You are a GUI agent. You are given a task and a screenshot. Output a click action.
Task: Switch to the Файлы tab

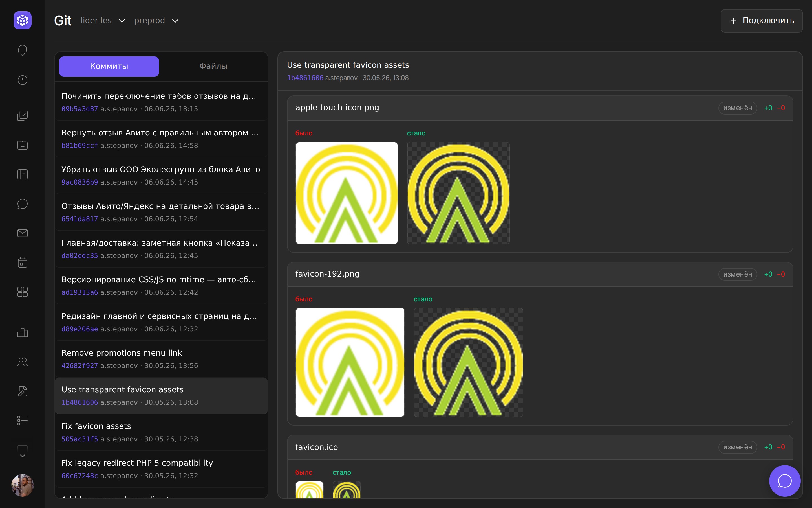coord(213,66)
